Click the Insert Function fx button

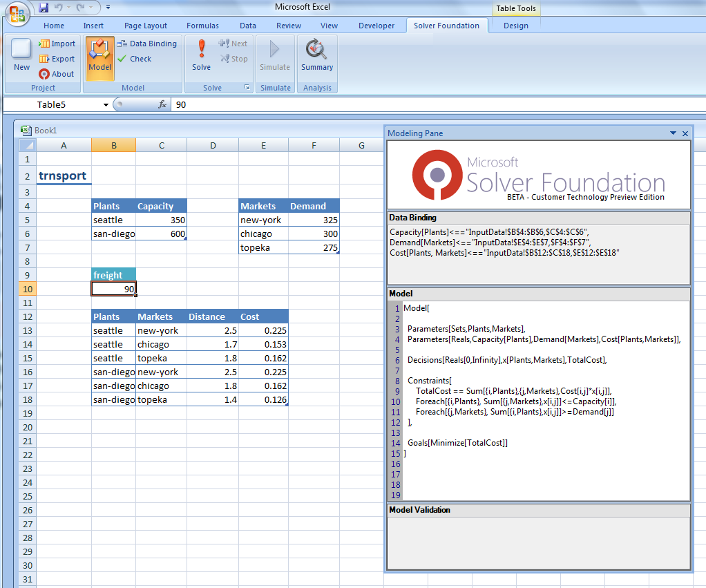[x=162, y=104]
